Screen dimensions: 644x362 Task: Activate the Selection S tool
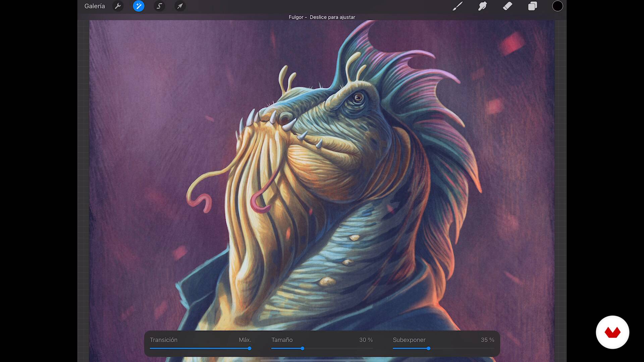tap(159, 6)
